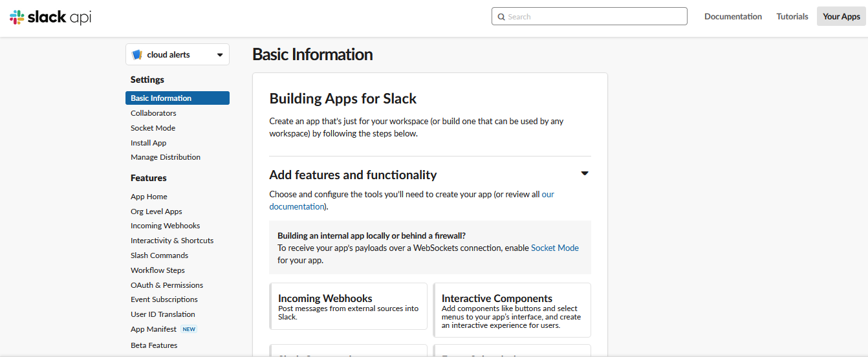Open Socket Mode in sidebar
The height and width of the screenshot is (357, 868).
(x=153, y=128)
